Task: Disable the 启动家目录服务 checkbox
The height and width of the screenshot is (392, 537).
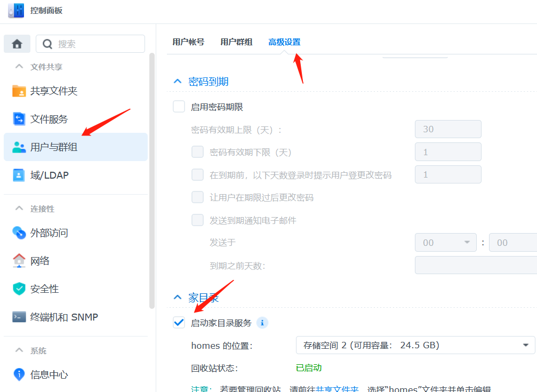Action: pos(179,322)
